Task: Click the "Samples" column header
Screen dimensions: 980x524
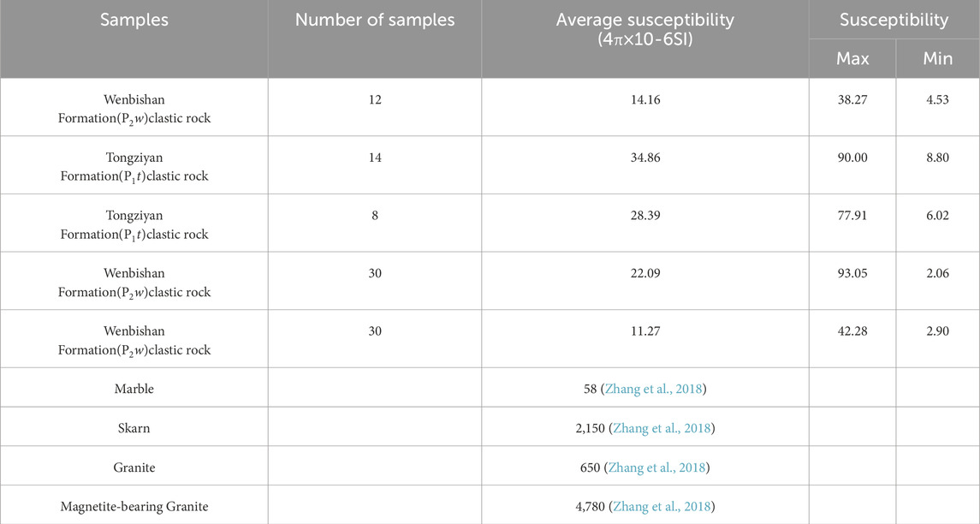Action: click(x=134, y=20)
